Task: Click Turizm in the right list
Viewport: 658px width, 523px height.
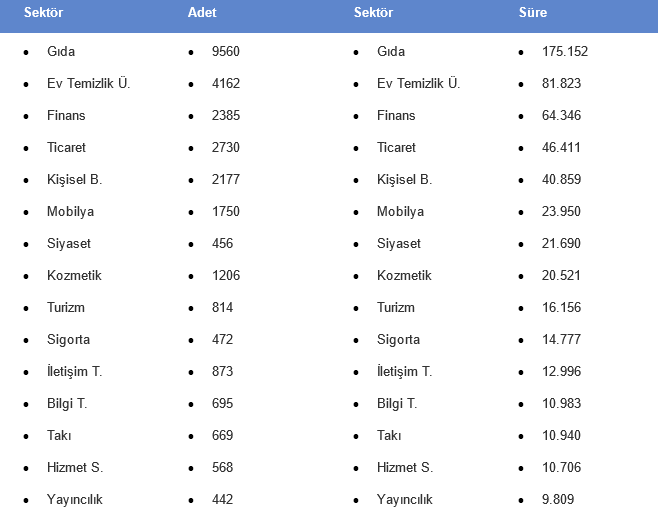Action: tap(396, 307)
